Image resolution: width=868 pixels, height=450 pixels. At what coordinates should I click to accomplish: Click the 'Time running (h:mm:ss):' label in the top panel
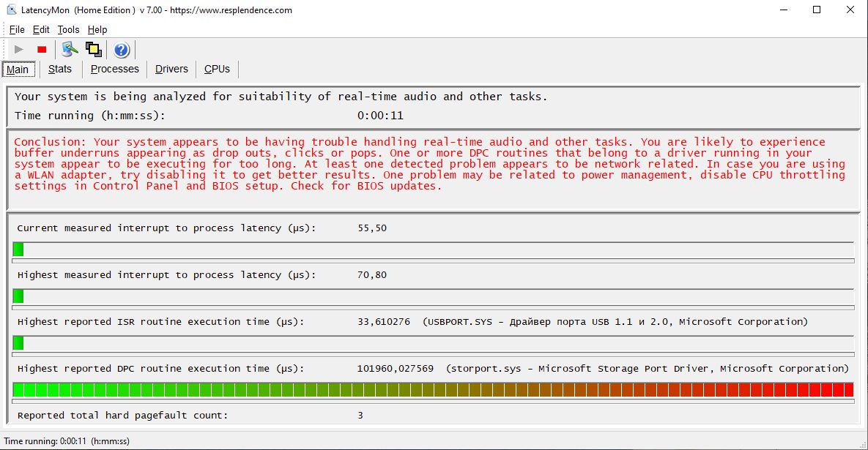tap(89, 116)
